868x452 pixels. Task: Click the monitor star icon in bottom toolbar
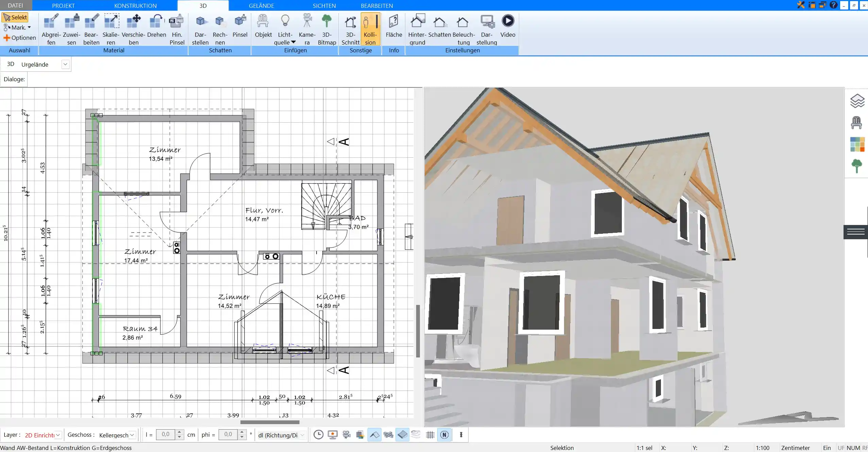pos(333,435)
